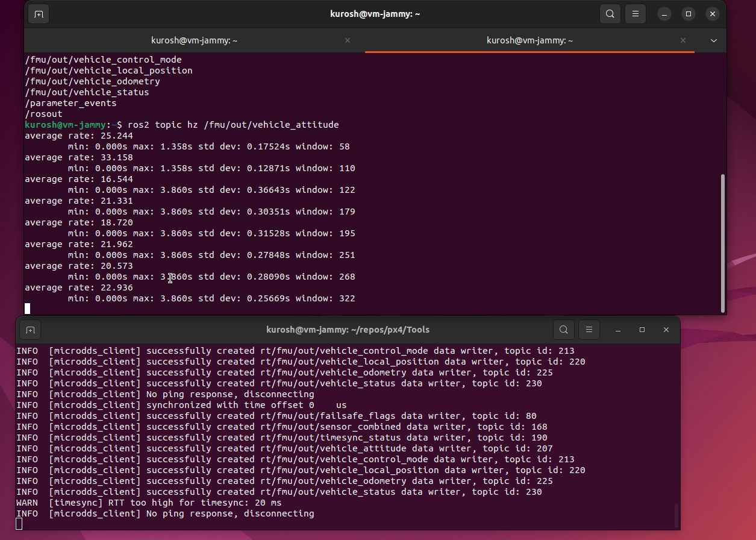Open hamburger menu in the top terminal window
This screenshot has height=540, width=756.
[635, 14]
